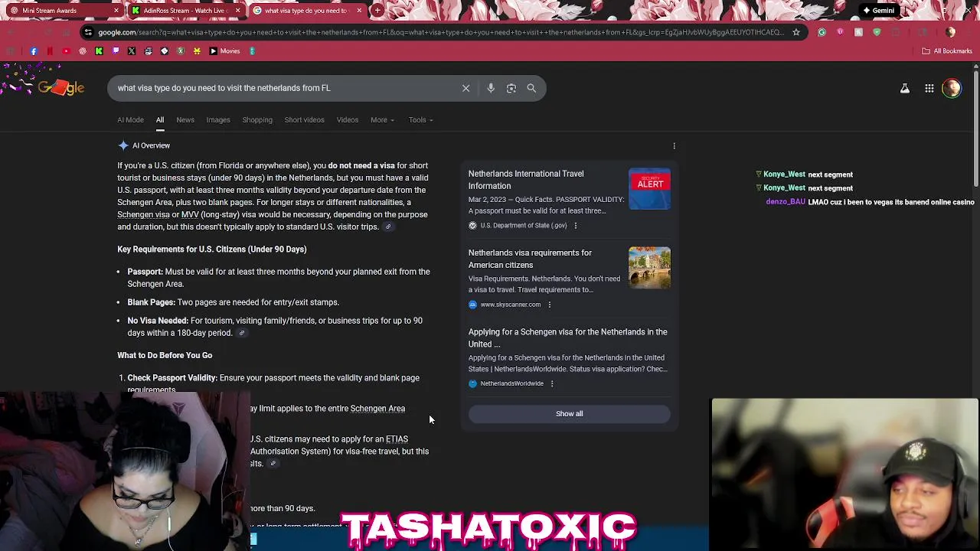Open the Google account avatar menu
The height and width of the screenshot is (551, 980).
click(x=952, y=89)
